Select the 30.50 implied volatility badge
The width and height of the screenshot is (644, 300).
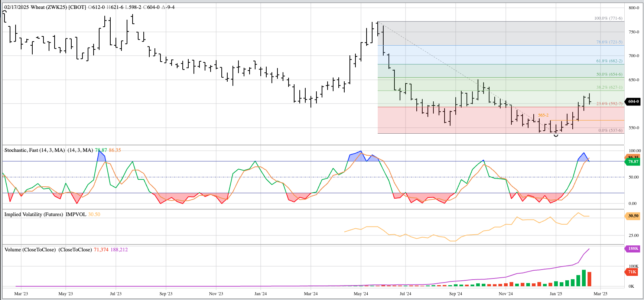click(x=633, y=216)
